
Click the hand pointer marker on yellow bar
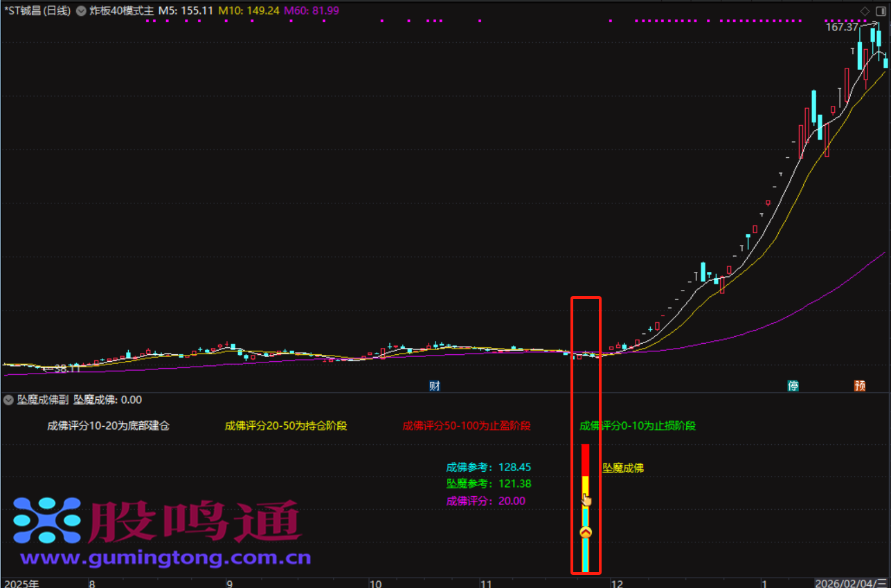[586, 499]
